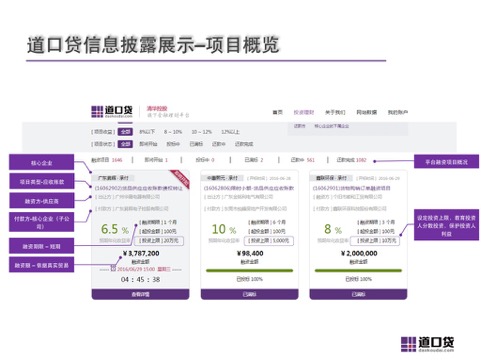
Task: Open the (16062902) project title link
Action: [138, 188]
